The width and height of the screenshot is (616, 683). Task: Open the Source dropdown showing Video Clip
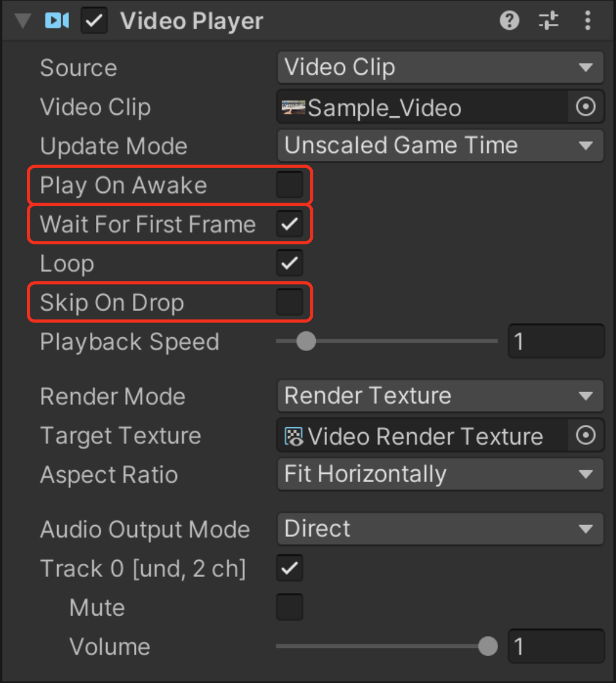pos(440,67)
